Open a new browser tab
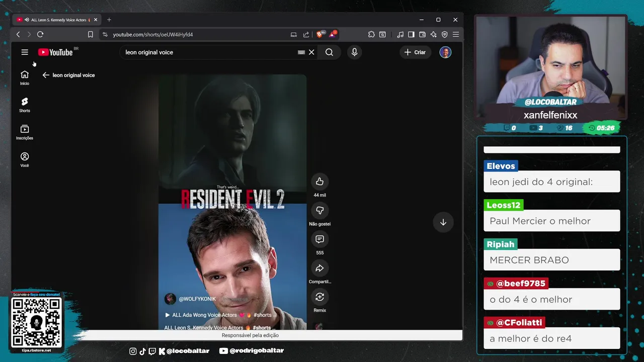 click(x=109, y=20)
